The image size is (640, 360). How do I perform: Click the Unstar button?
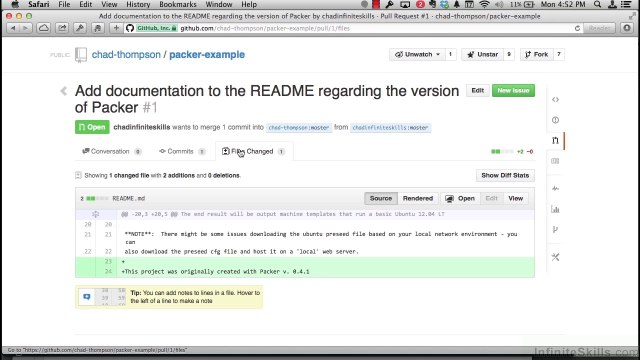[482, 54]
